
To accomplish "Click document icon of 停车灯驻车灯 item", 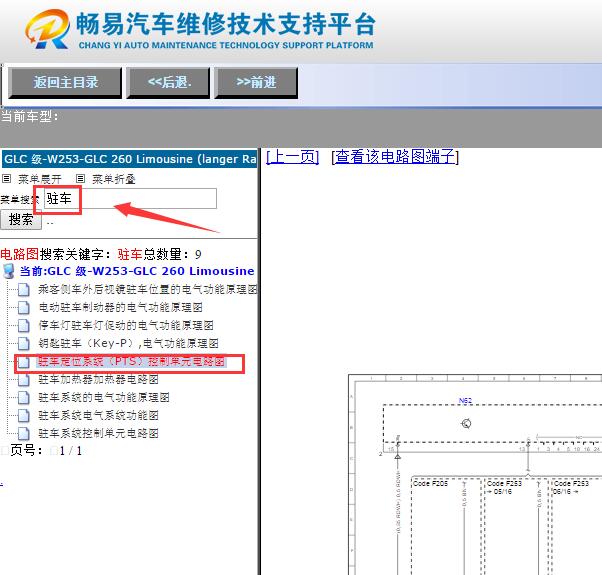I will 24,326.
